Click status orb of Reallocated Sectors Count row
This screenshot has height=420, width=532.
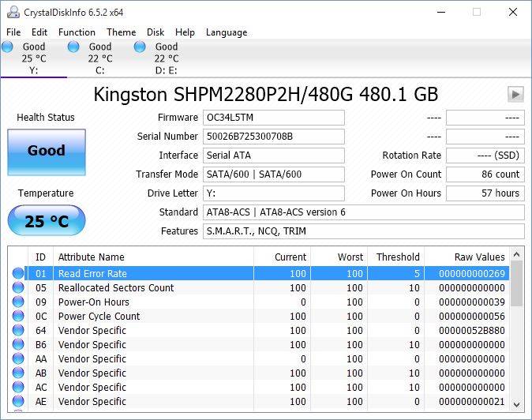tap(18, 287)
